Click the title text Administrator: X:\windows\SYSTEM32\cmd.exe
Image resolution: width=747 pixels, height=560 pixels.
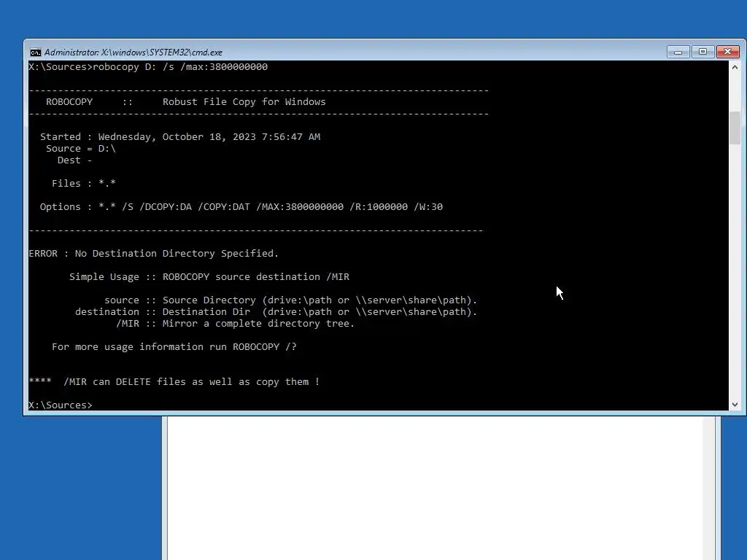click(133, 52)
